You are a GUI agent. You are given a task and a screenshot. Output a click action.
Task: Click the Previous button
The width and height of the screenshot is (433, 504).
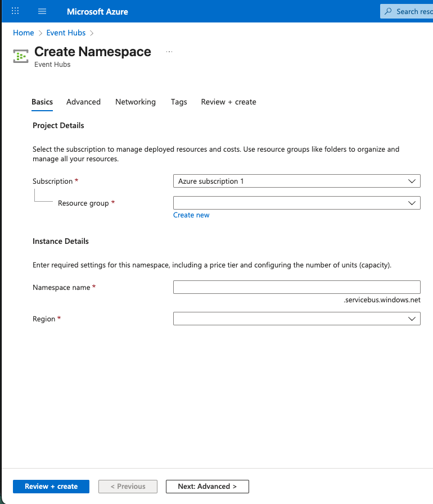(x=128, y=487)
